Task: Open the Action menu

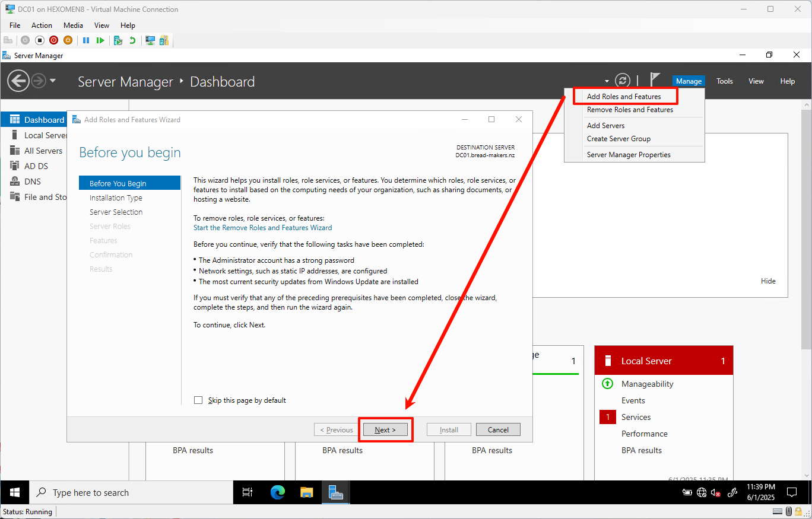Action: [42, 26]
